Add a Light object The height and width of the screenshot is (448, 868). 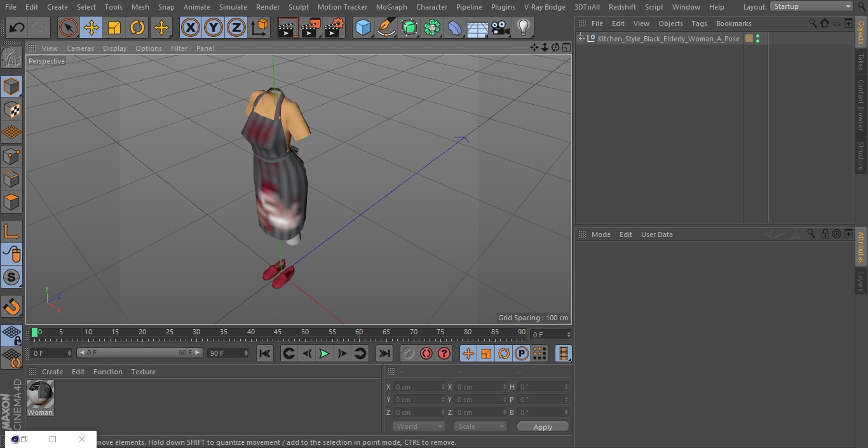(x=524, y=27)
